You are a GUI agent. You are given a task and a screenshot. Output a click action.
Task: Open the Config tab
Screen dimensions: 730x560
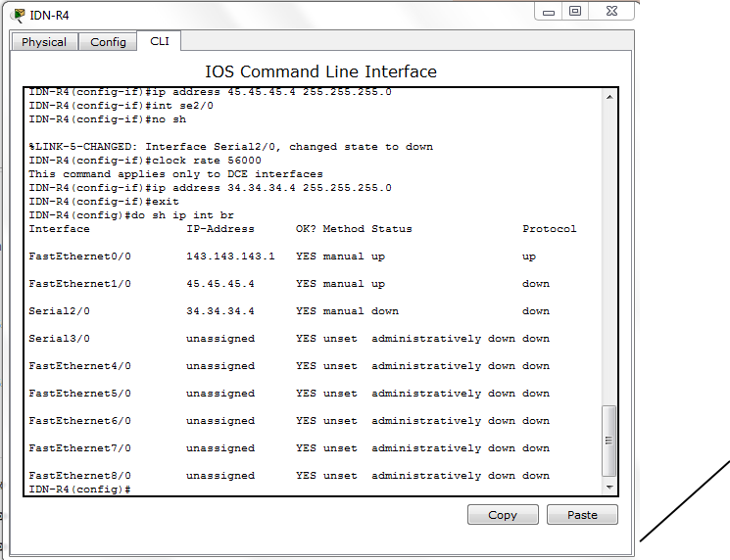point(108,42)
